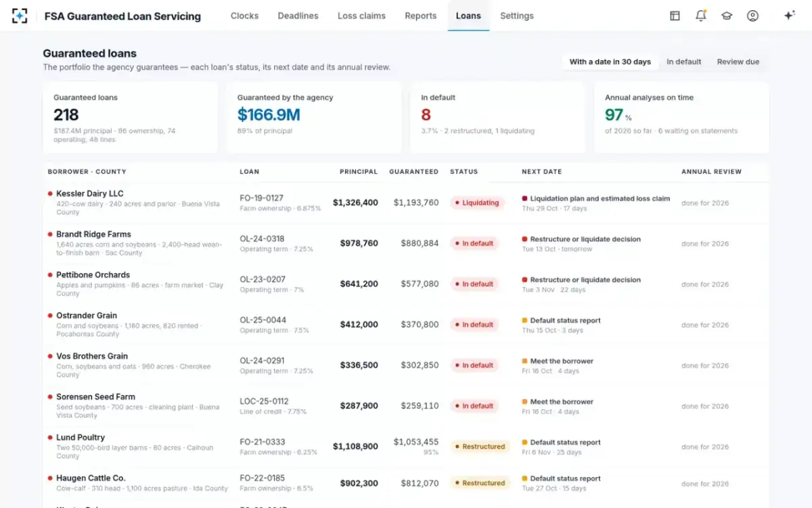Switch to the Clocks tab
The image size is (812, 508).
[x=244, y=16]
